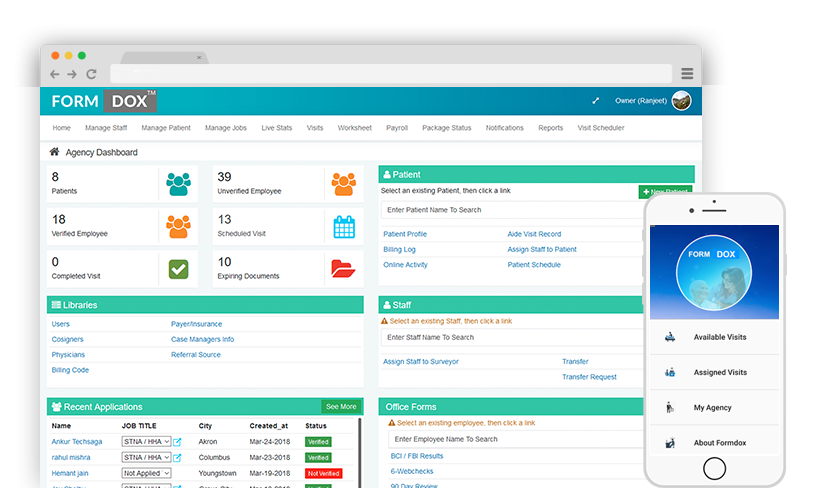
Task: Click the Enter Patient Name To Search field
Action: 512,210
